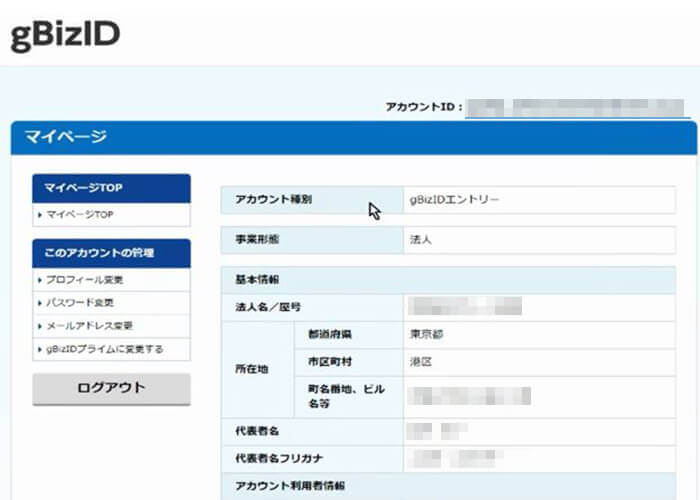
Task: Select the gBizIDエントリー account type value
Action: tap(454, 200)
